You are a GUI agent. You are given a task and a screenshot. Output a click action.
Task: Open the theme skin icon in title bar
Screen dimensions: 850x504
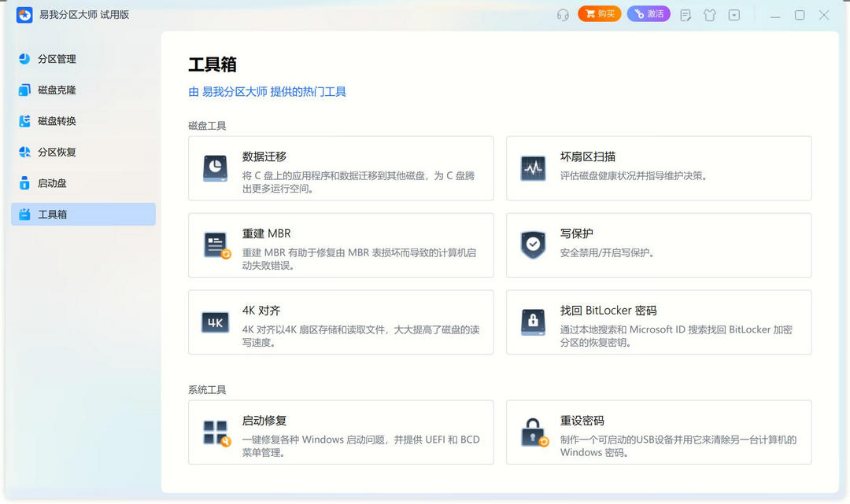[709, 14]
